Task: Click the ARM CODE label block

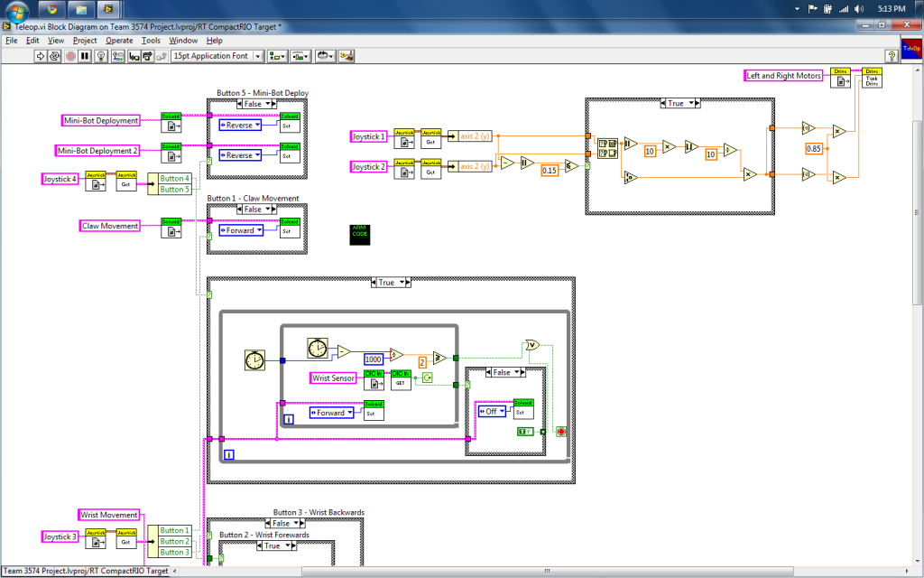Action: click(359, 234)
